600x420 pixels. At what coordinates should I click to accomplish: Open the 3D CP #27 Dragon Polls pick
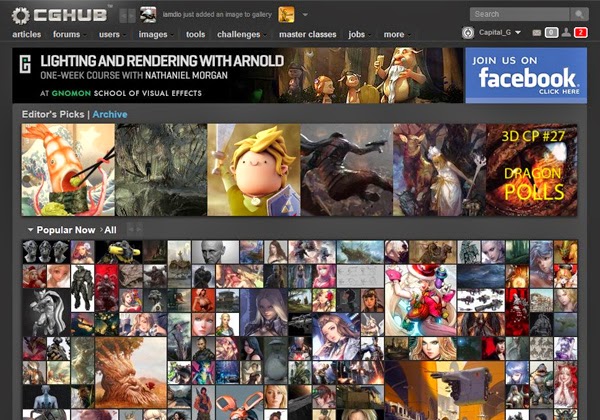[x=532, y=170]
